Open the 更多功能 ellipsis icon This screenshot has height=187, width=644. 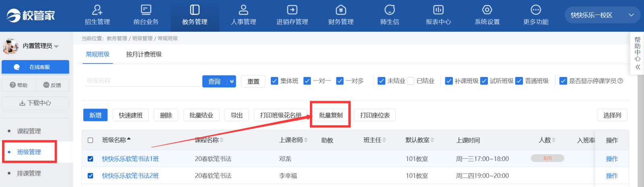pos(535,10)
